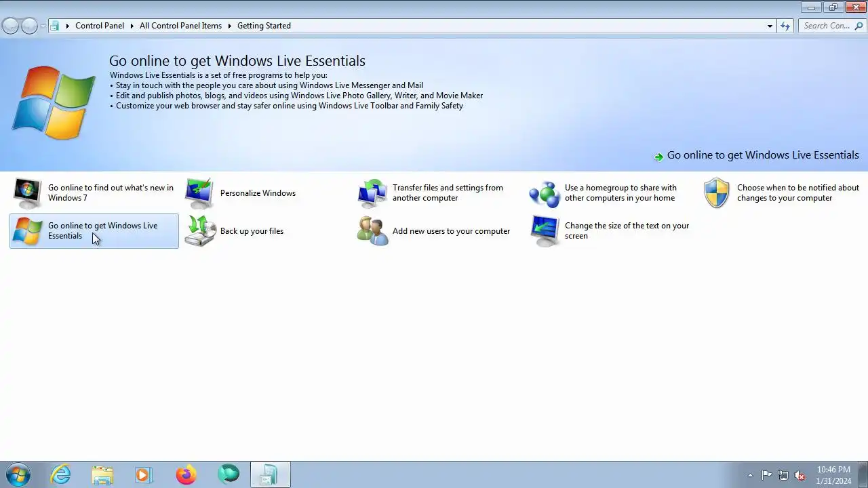This screenshot has height=488, width=868.
Task: Open the address bar history dropdown
Action: tap(770, 26)
